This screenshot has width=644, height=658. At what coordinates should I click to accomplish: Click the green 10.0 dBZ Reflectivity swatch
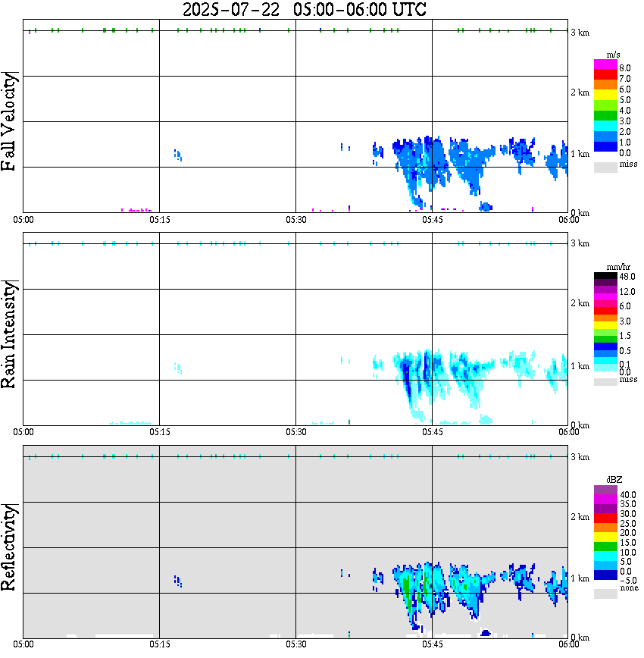click(x=605, y=547)
